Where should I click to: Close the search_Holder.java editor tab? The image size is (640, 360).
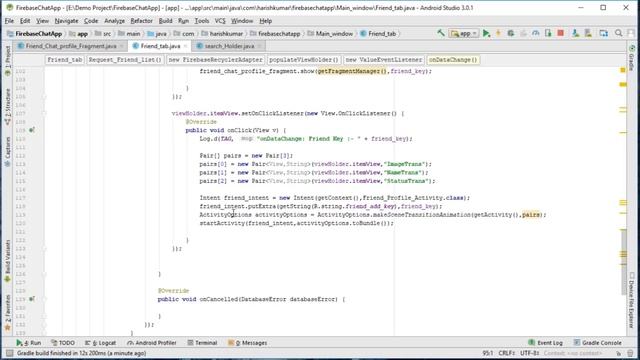(x=259, y=46)
